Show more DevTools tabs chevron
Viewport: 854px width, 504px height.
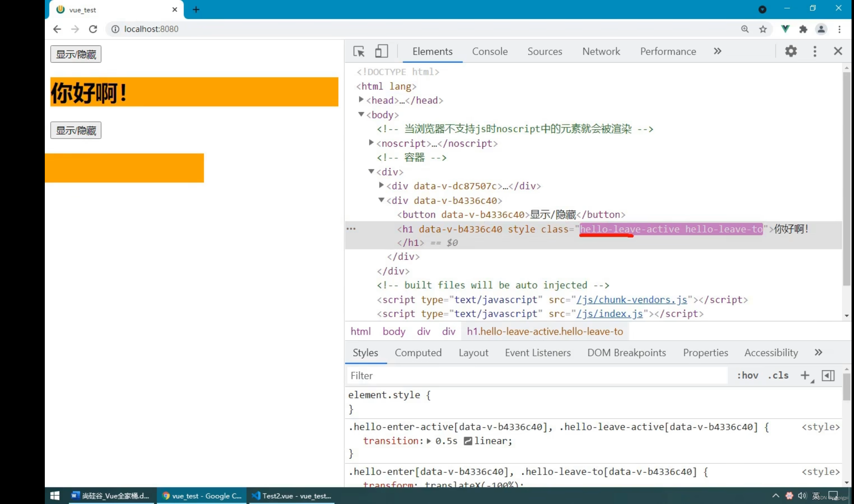click(x=717, y=51)
